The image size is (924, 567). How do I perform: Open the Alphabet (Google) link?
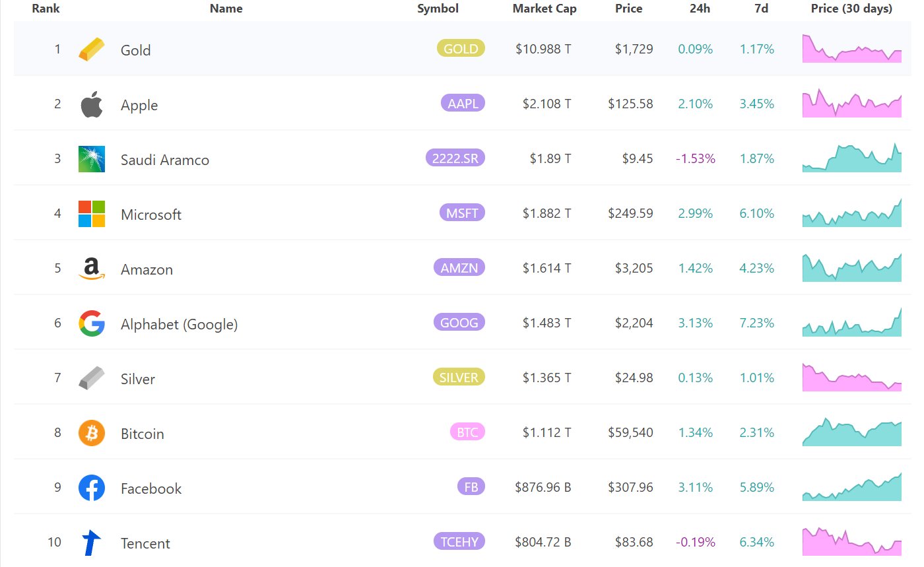(180, 324)
